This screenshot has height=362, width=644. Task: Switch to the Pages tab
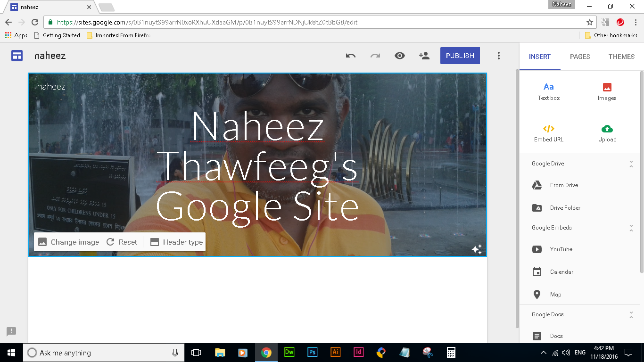(579, 57)
